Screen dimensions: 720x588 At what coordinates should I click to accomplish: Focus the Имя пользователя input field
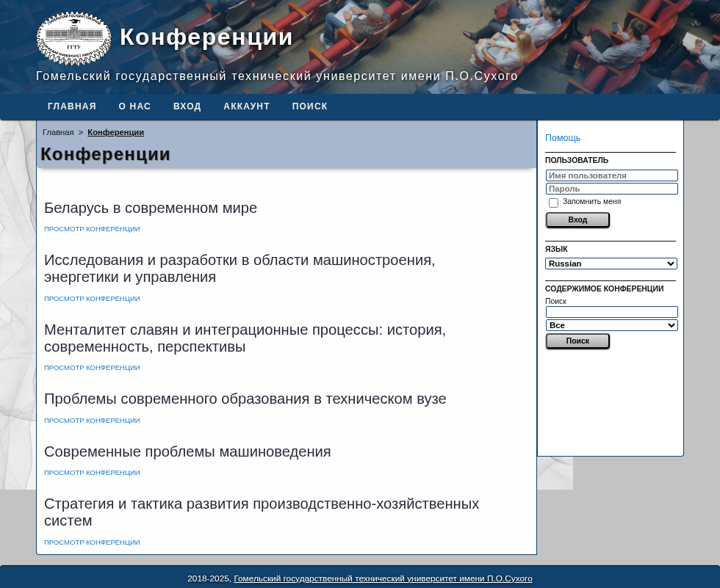(611, 175)
